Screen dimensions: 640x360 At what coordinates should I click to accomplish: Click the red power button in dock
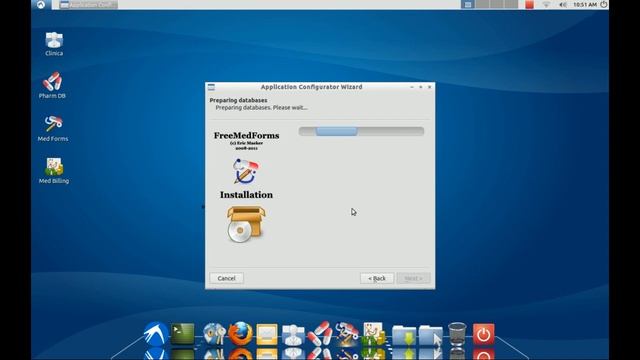[x=484, y=334]
